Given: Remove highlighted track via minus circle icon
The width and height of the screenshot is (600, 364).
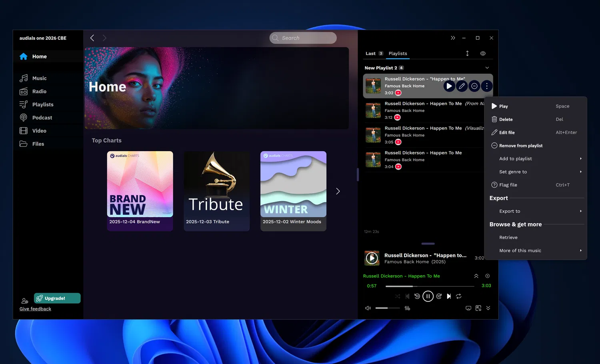Looking at the screenshot, I should coord(474,86).
